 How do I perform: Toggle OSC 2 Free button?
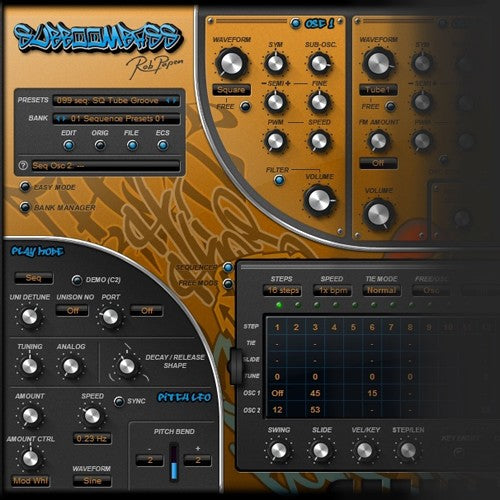pyautogui.click(x=390, y=106)
